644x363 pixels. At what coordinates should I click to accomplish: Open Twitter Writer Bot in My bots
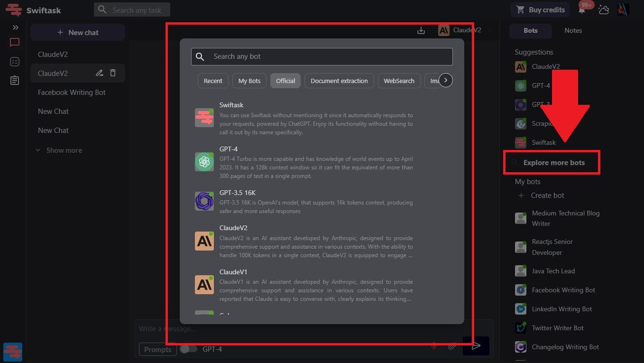549,328
